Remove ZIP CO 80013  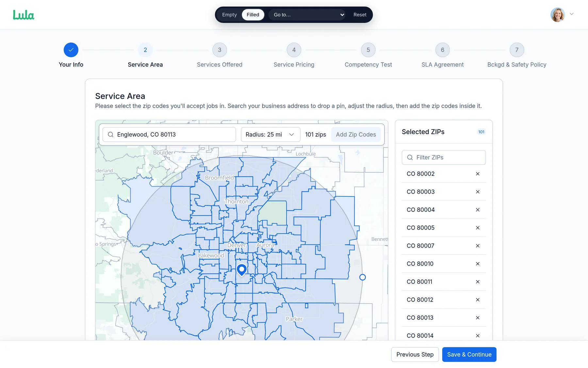coord(478,318)
